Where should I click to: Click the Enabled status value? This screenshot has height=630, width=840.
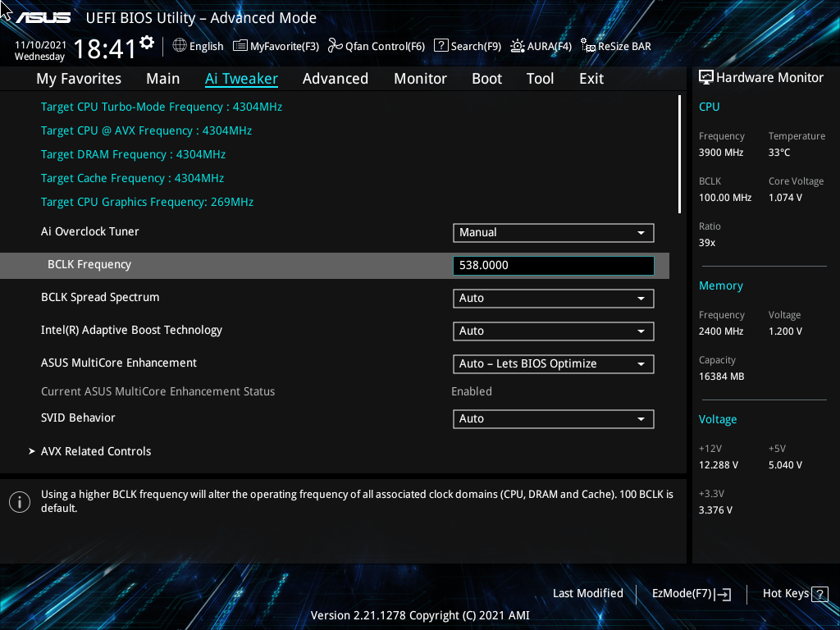point(472,391)
